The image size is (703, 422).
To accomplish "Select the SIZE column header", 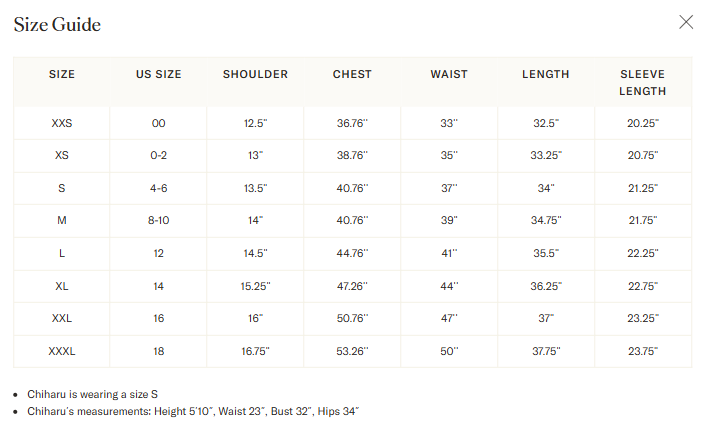I will 62,74.
